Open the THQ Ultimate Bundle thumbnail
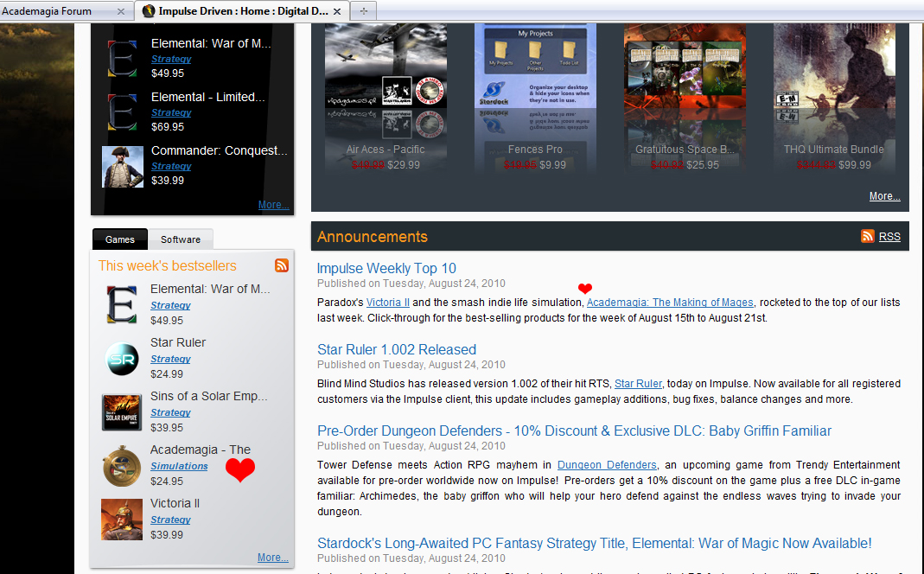The width and height of the screenshot is (924, 574). pyautogui.click(x=834, y=66)
